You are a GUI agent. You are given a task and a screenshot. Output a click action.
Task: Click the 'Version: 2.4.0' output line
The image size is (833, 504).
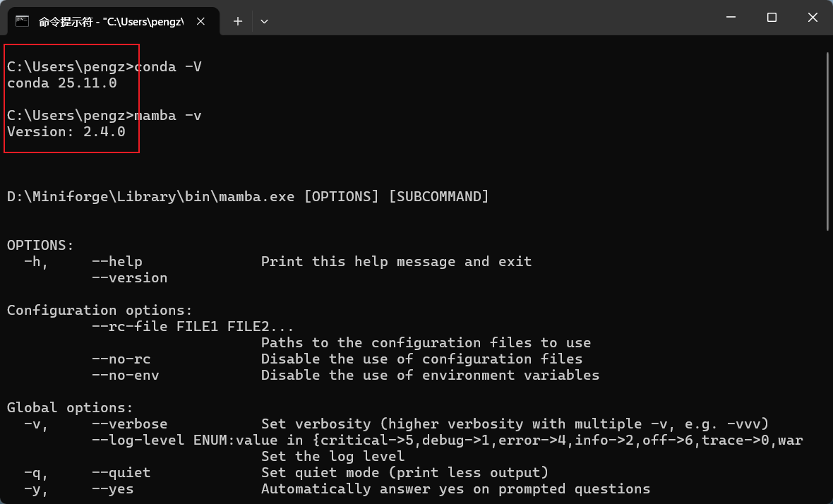pos(66,131)
